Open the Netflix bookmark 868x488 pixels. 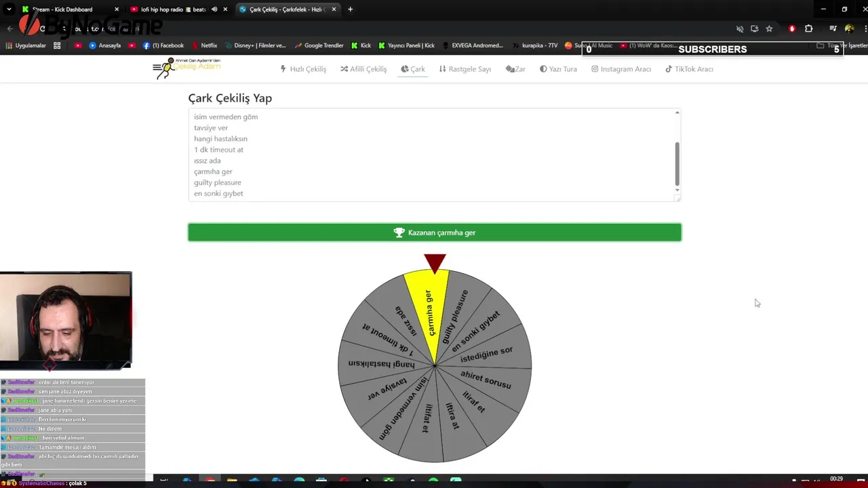click(204, 45)
